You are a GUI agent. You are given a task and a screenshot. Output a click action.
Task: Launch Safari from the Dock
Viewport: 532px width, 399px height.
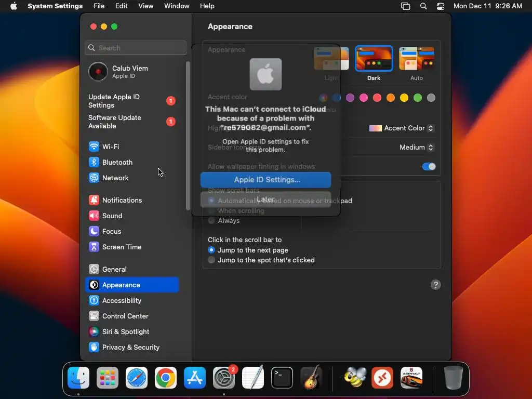coord(137,378)
